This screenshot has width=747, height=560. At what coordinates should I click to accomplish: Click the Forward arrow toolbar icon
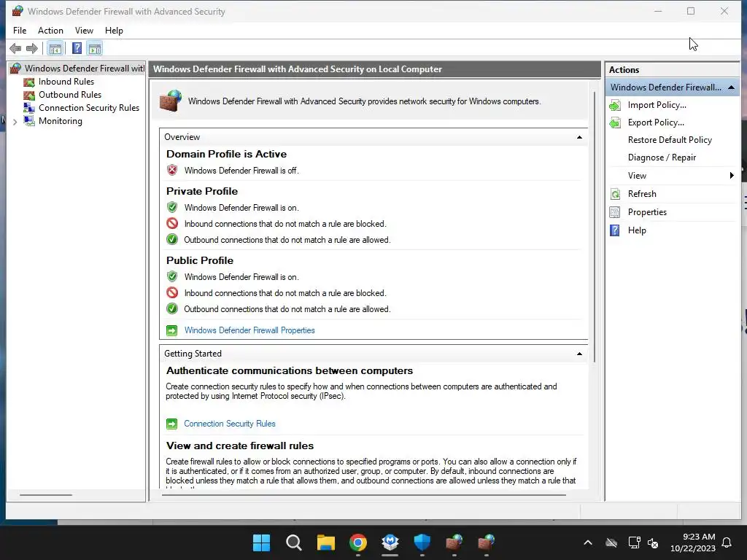point(32,48)
